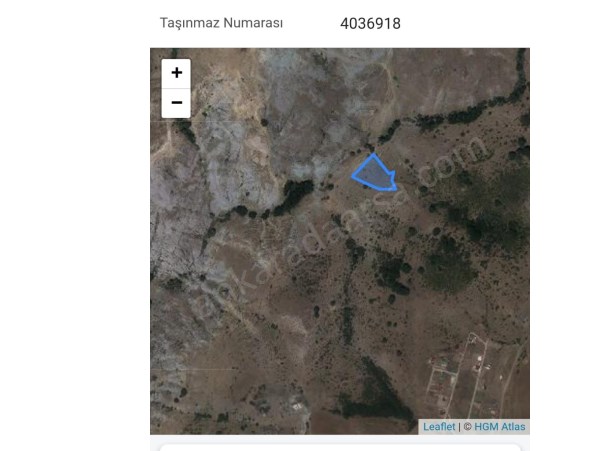Click the copyright symbol in the map attribution
Viewport: 601px width, 451px height.
[467, 427]
